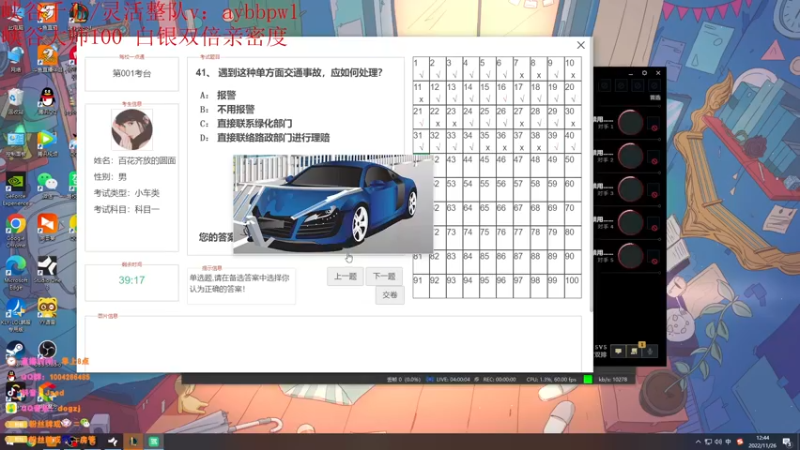
Task: Click the green-bordered taskbar app icon
Action: 154,441
